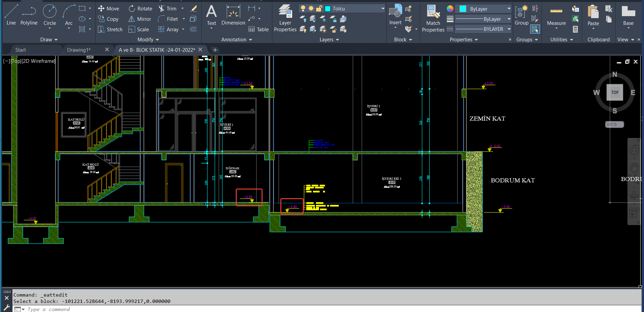
Task: Open the layer name dropdown 7olcu
Action: pos(383,8)
